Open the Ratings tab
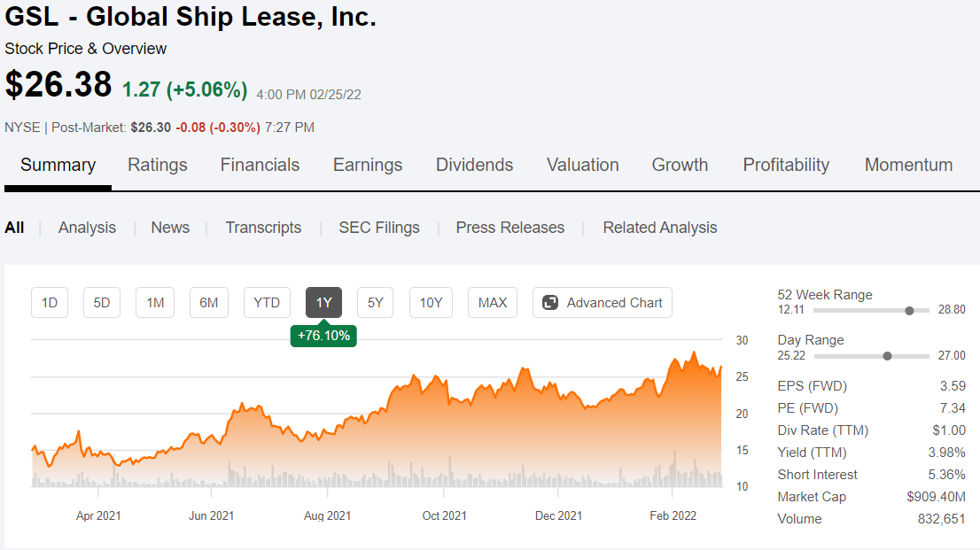980x550 pixels. click(x=158, y=165)
